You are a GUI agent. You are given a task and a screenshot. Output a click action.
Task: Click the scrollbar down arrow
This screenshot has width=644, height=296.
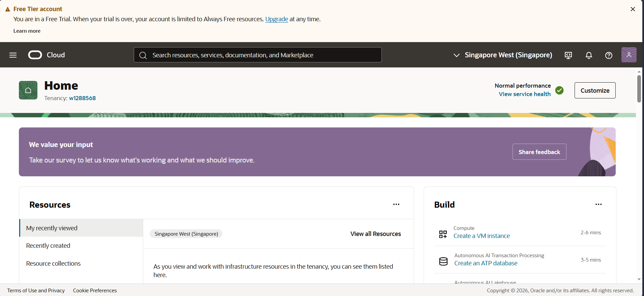point(639,279)
